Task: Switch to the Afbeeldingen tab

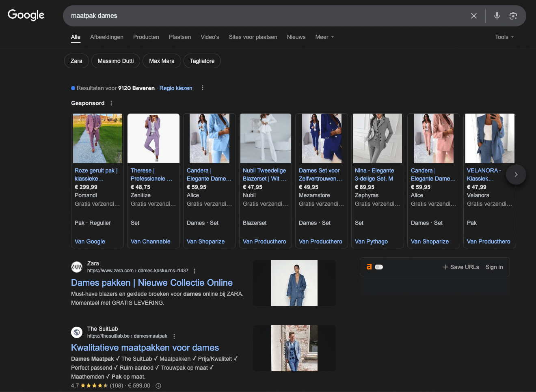Action: [107, 37]
